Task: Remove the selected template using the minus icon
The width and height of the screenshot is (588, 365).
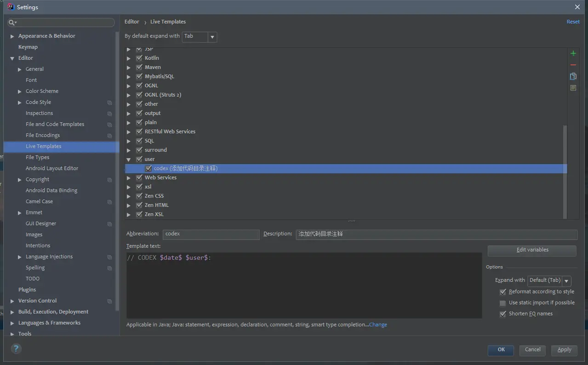Action: point(573,65)
